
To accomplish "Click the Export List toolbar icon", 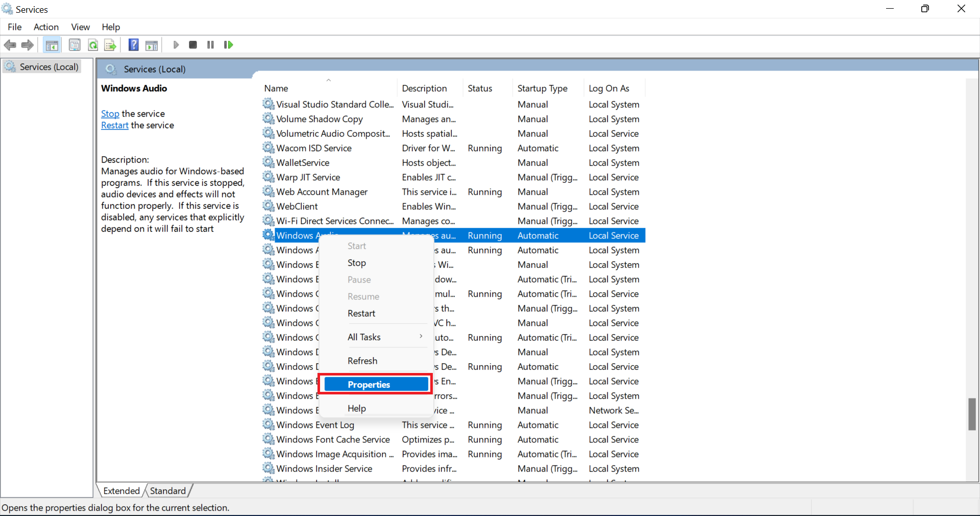I will pos(110,45).
